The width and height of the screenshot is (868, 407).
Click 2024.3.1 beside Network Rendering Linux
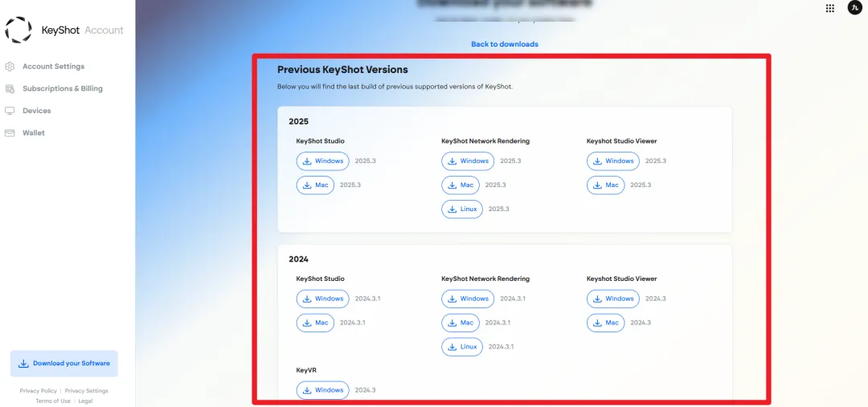click(x=502, y=347)
